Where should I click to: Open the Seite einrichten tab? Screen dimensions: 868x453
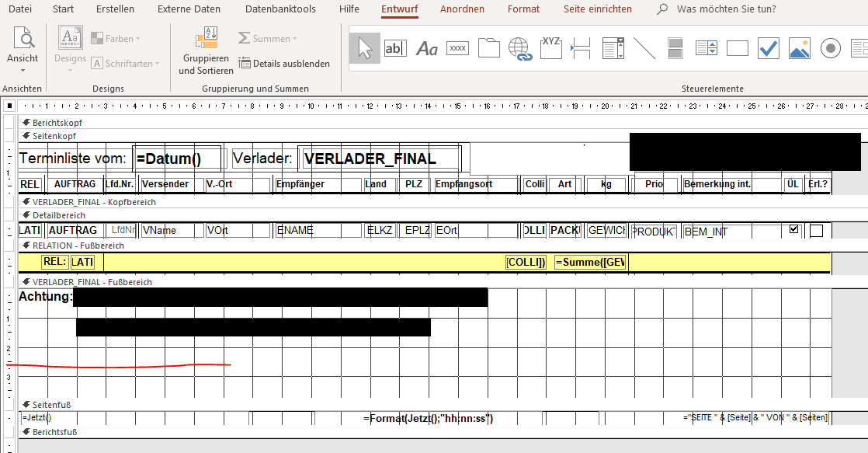click(597, 9)
